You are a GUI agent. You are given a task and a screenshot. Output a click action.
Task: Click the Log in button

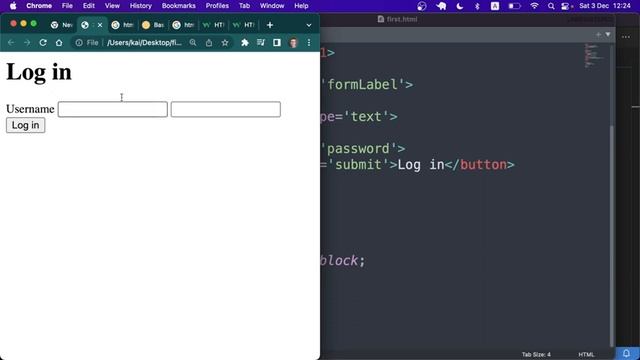(25, 125)
